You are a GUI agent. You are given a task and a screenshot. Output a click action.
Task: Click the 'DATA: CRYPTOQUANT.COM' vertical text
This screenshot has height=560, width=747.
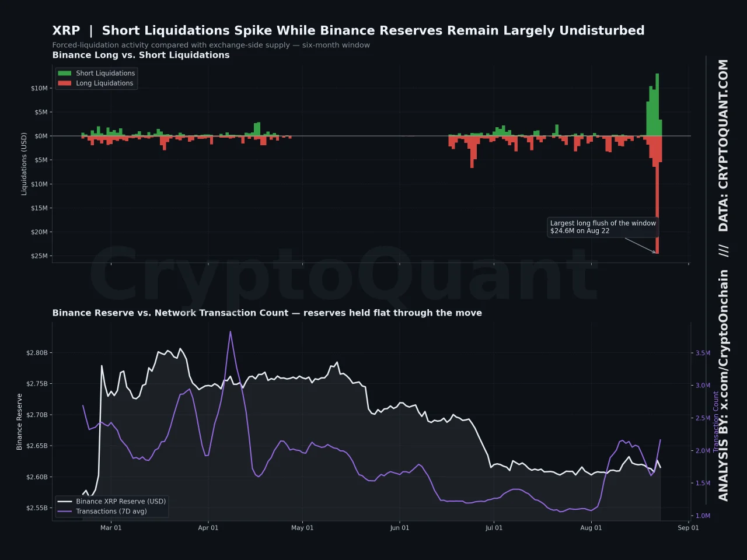coord(723,145)
